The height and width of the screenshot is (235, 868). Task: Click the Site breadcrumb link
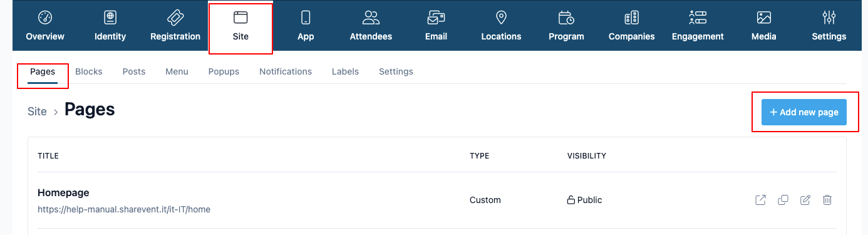point(37,112)
